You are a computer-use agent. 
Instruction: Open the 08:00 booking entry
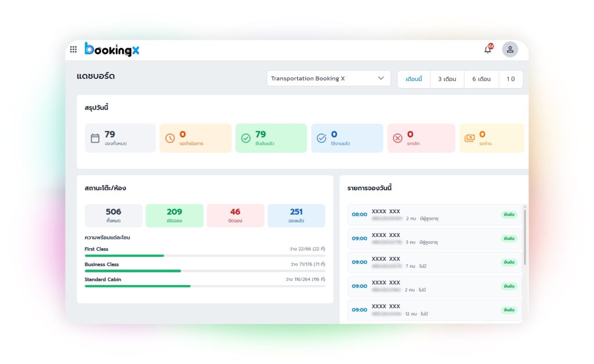pos(434,214)
